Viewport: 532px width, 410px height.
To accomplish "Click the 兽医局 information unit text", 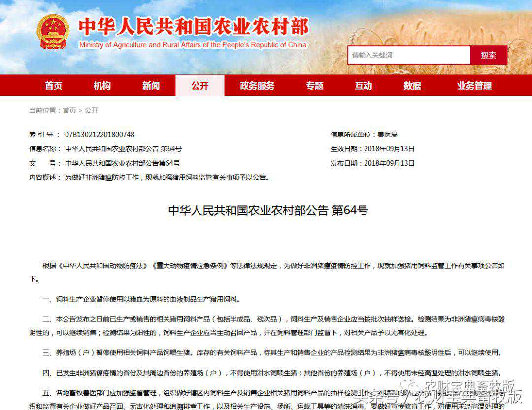I will point(388,135).
